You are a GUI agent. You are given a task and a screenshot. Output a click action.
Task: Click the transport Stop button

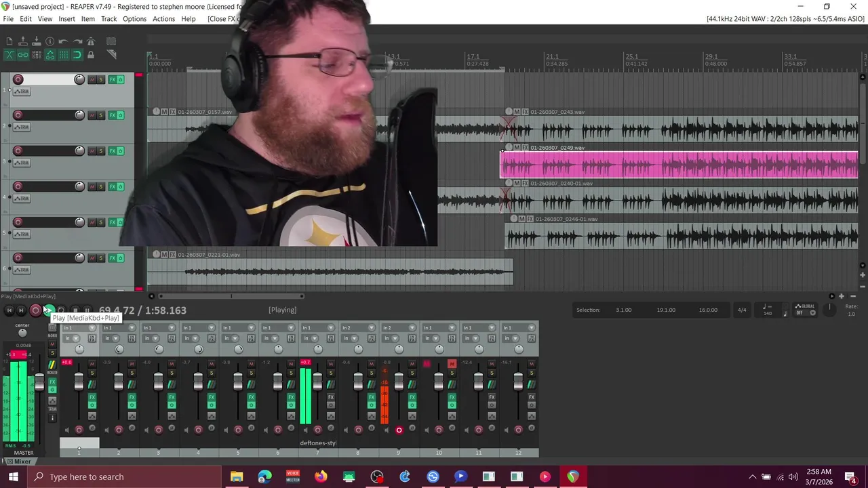[x=75, y=310]
